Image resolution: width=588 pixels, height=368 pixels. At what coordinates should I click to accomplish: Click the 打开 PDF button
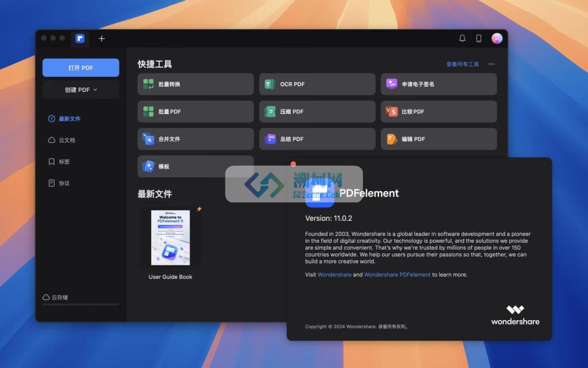81,68
